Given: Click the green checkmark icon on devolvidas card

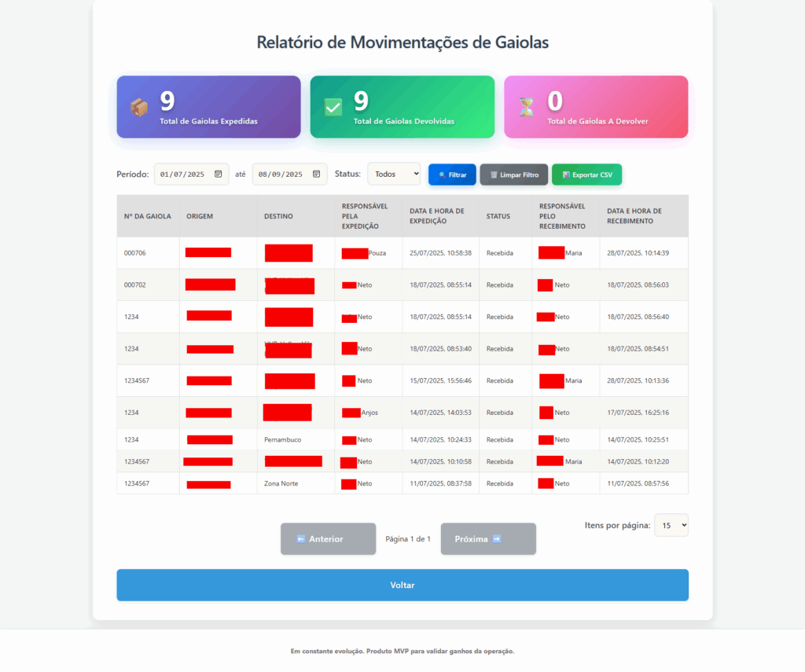Looking at the screenshot, I should [x=333, y=108].
